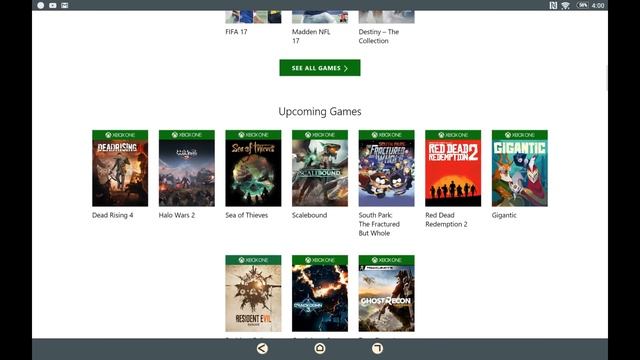This screenshot has height=360, width=640.
Task: Tap the NFC status icon
Action: click(553, 5)
